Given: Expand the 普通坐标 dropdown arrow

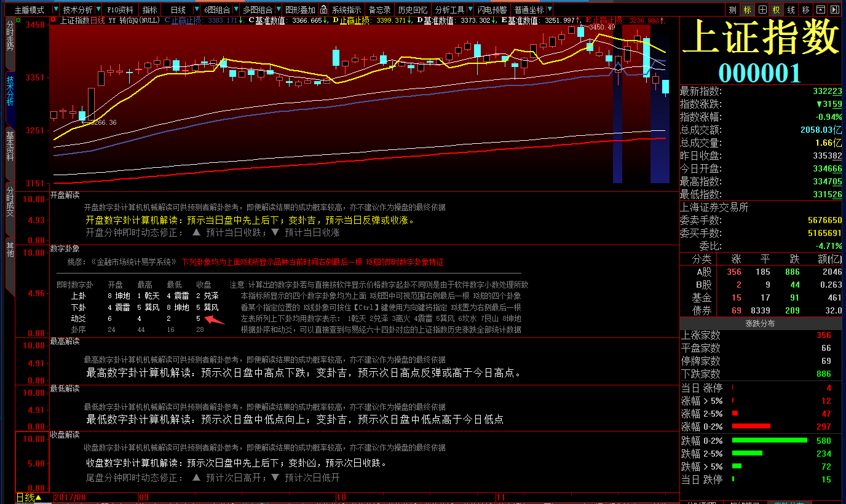Looking at the screenshot, I should coord(550,10).
